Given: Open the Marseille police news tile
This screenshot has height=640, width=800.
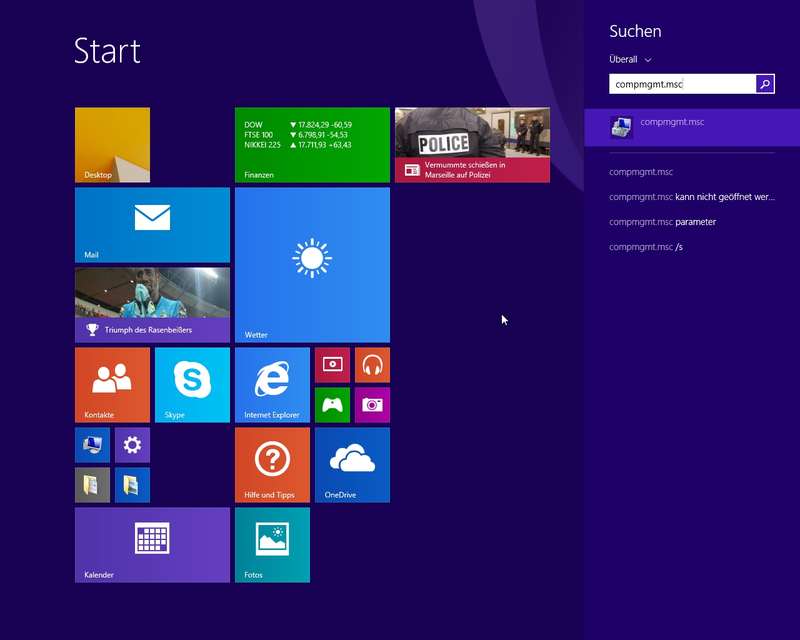Looking at the screenshot, I should (472, 145).
